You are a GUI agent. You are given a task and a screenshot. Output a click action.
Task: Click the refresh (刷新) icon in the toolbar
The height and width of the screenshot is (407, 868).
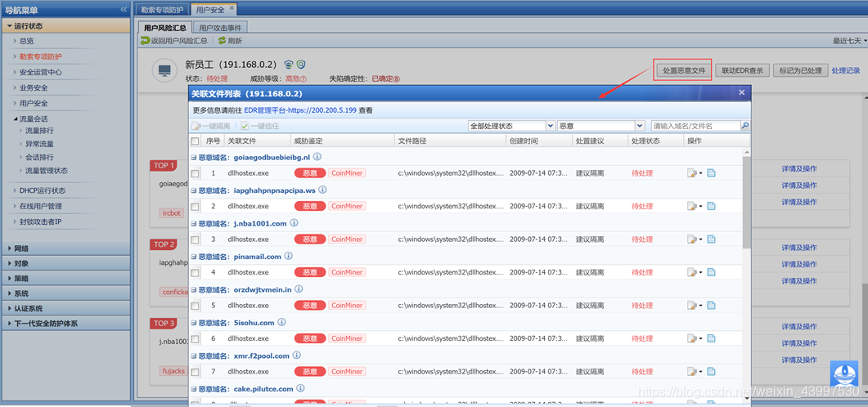tap(222, 40)
